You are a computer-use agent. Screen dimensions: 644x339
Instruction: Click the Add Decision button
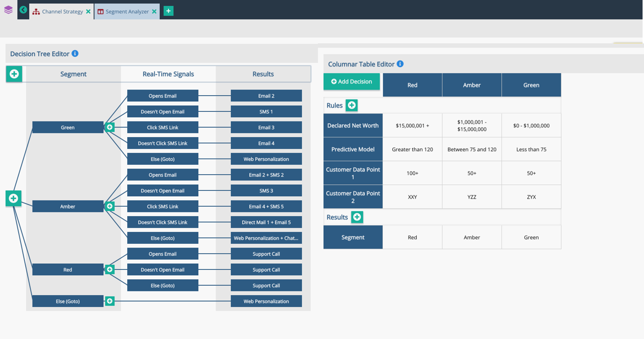352,81
